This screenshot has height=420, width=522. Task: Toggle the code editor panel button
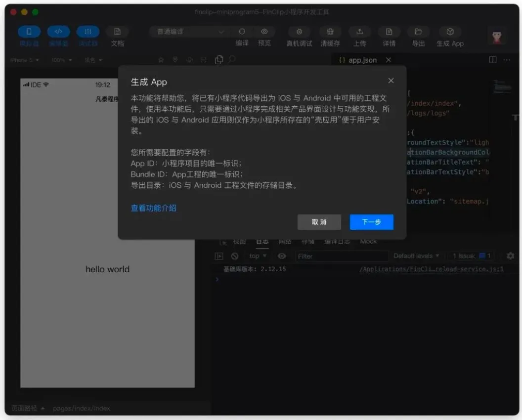(58, 32)
